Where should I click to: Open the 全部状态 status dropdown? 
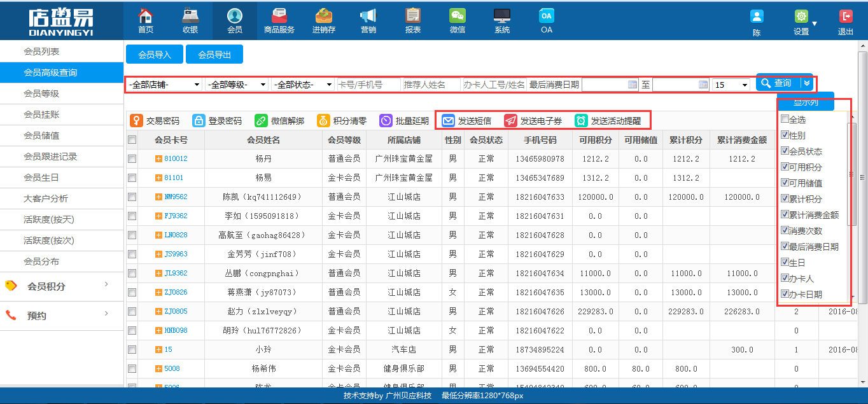(303, 85)
